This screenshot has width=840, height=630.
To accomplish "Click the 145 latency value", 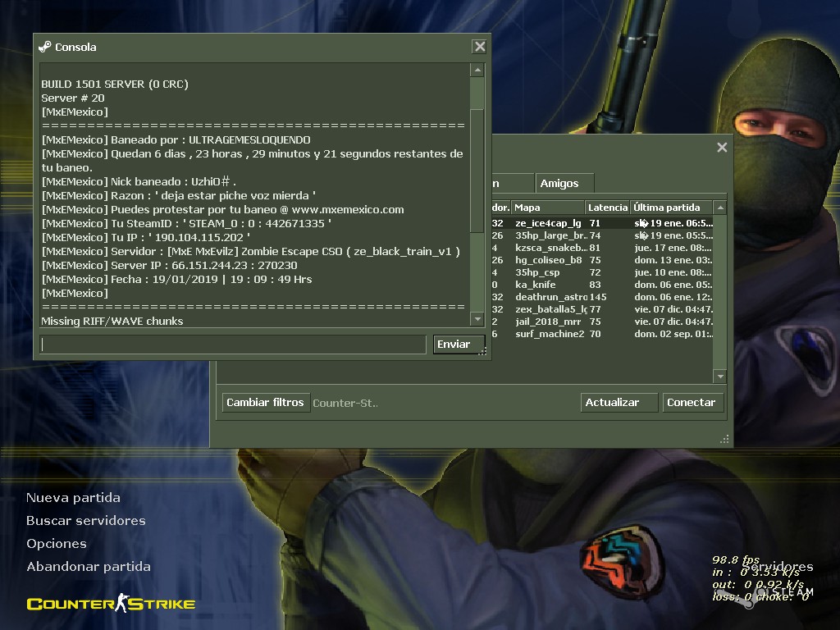I will [x=598, y=297].
